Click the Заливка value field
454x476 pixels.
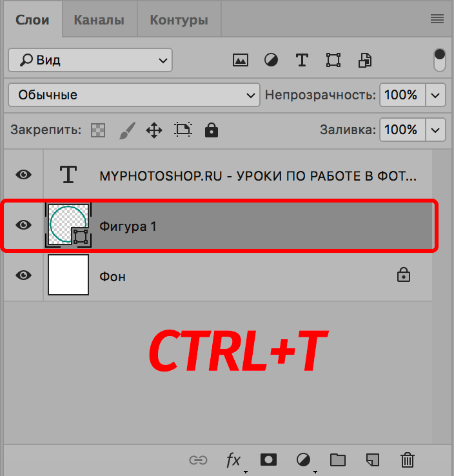point(402,130)
